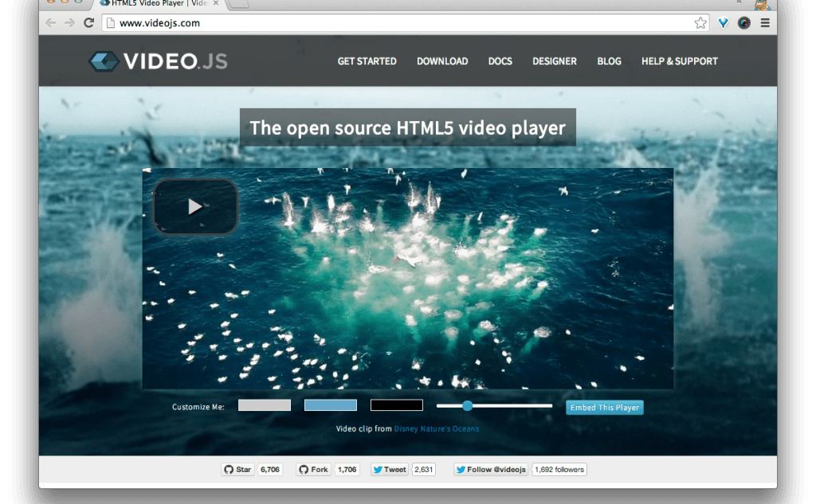Click the bookmark star in the address bar

click(x=700, y=23)
